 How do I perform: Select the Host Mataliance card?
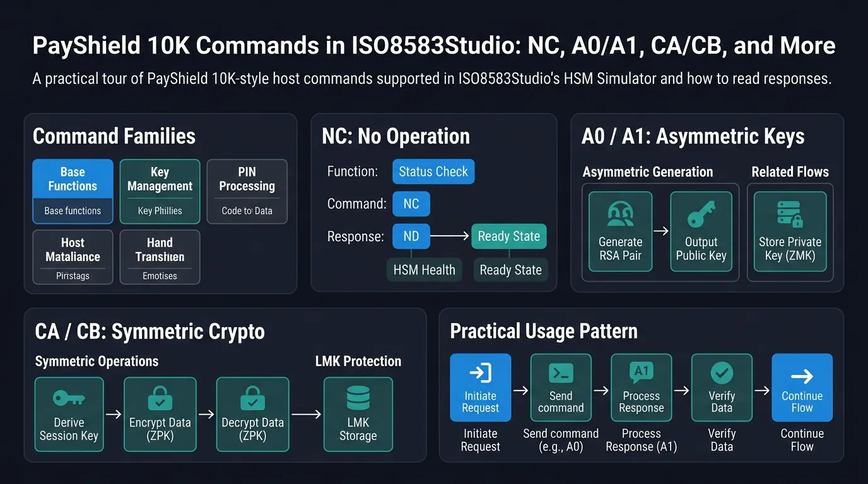73,257
